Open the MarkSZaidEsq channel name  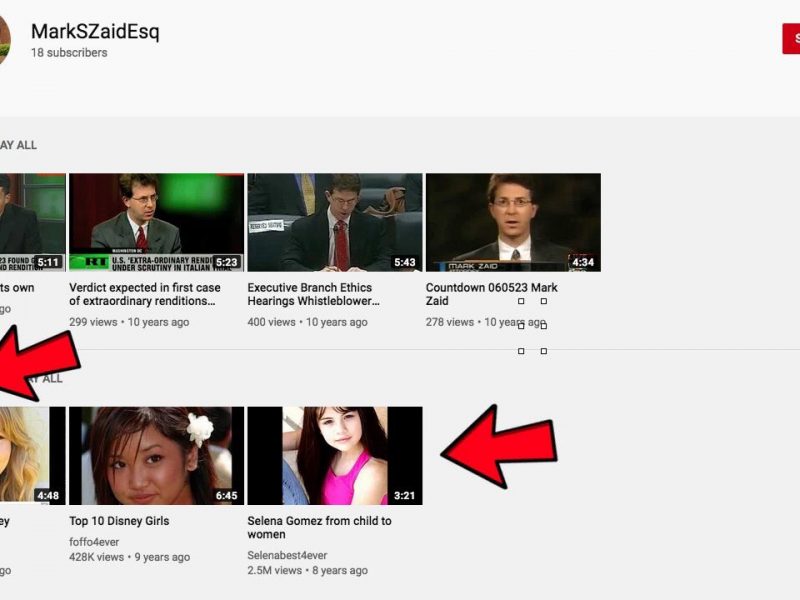(x=95, y=31)
